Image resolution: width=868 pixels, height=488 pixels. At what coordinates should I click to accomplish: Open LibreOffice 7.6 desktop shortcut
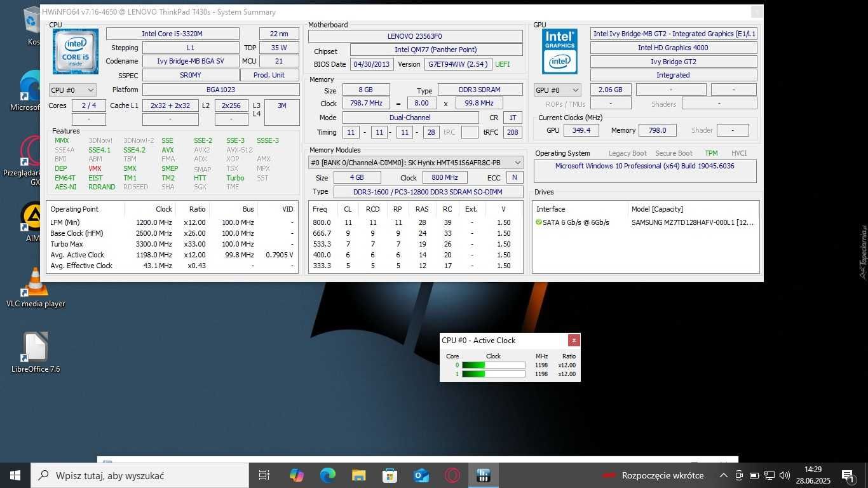(x=36, y=352)
